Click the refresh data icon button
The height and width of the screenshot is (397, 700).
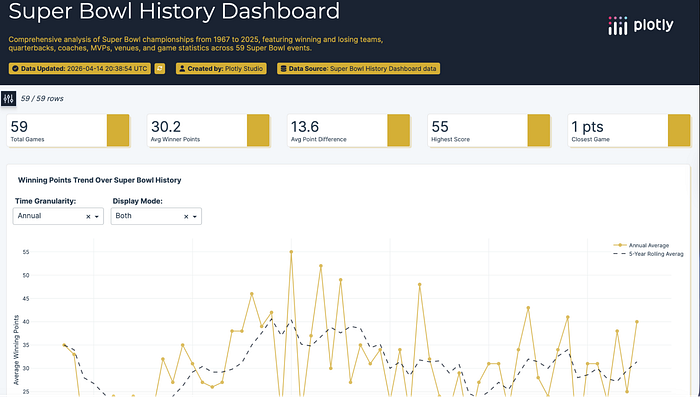point(160,68)
